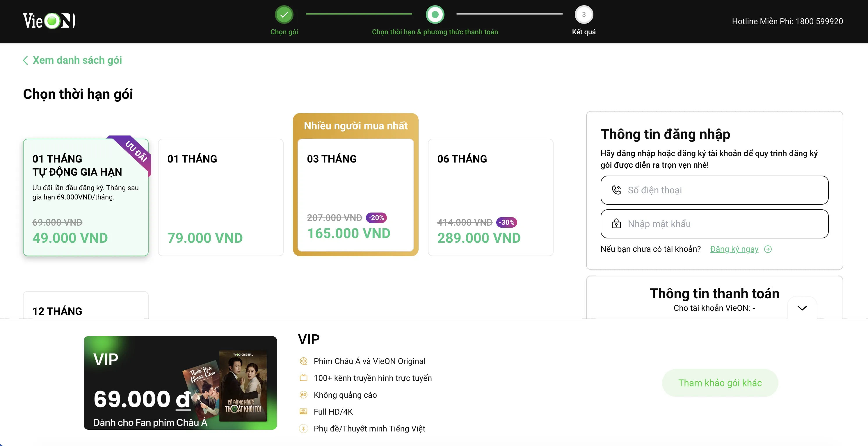Click the arrow icon next to 'Đăng ký ngay'

coord(768,249)
